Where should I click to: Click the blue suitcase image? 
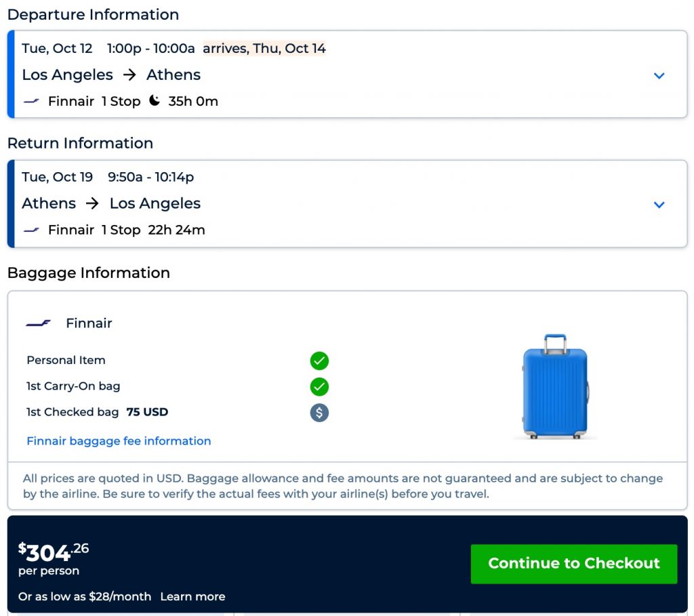click(555, 386)
